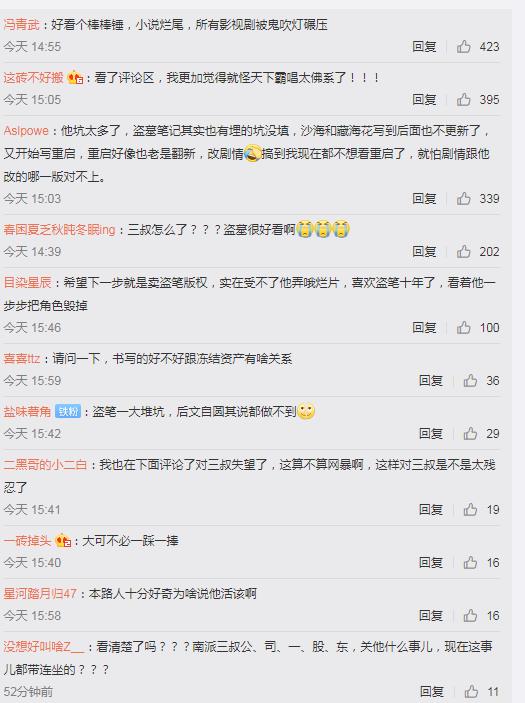Tap thumbs-up icon beside 202 likes
This screenshot has height=703, width=525.
(x=464, y=251)
